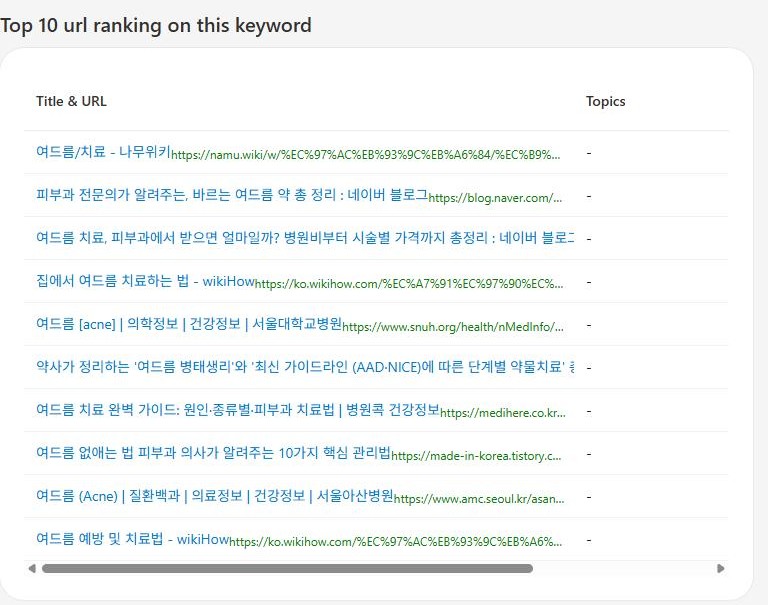Click the blog.naver.com URL
768x605 pixels.
[495, 198]
